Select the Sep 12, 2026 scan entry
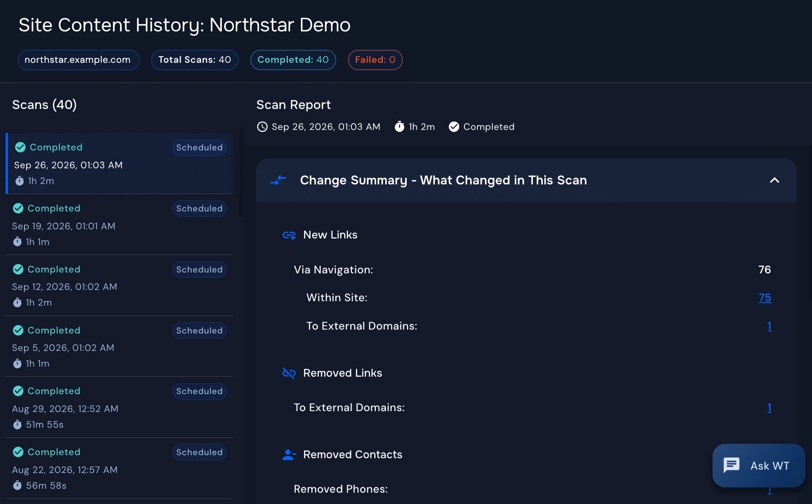This screenshot has height=504, width=812. (119, 286)
